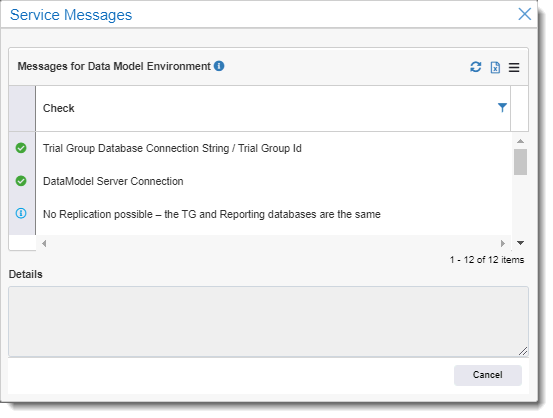The height and width of the screenshot is (418, 553).
Task: Click the horizontal scrollbar left arrow
Action: coord(44,243)
